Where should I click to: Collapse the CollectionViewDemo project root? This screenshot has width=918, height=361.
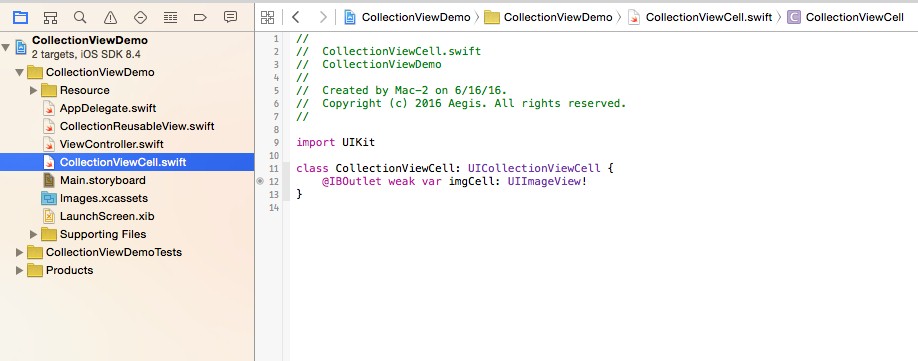coord(6,47)
